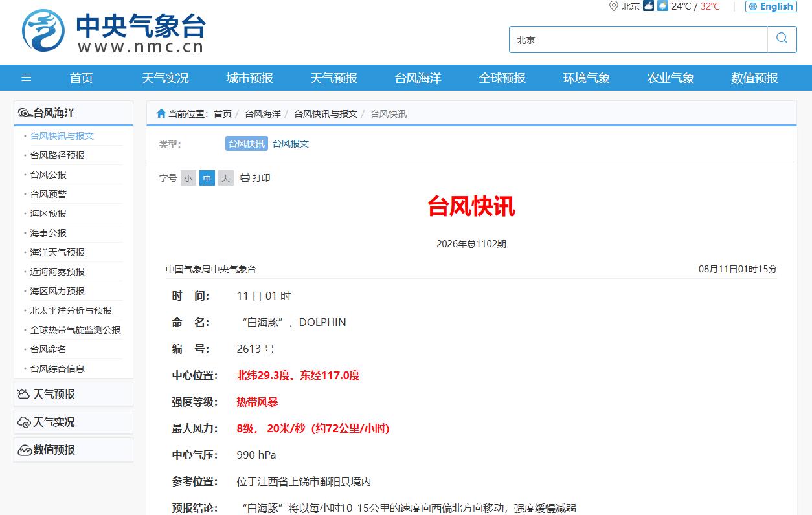The image size is (812, 515).
Task: Click the timestamp 08月11日01时15分
Action: (x=738, y=269)
